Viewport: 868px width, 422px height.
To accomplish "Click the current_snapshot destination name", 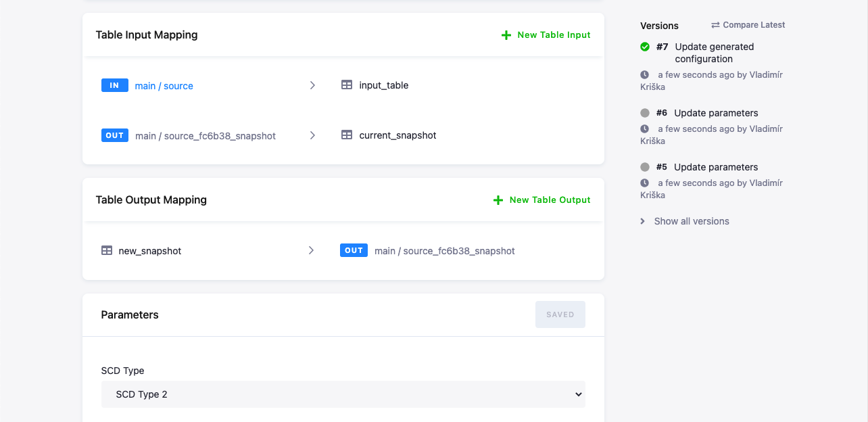I will (x=398, y=135).
